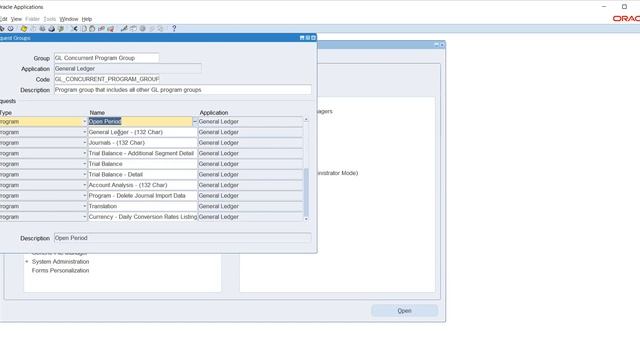The image size is (640, 360).
Task: Open Type dropdown for Program - Delete Journal Import Data
Action: [x=84, y=196]
